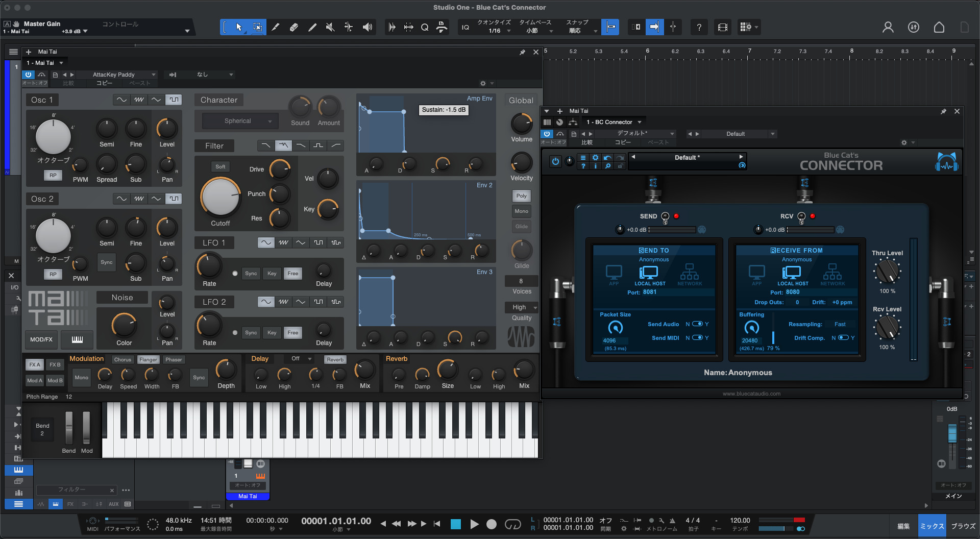Choose the Paint pencil tool

pyautogui.click(x=312, y=27)
